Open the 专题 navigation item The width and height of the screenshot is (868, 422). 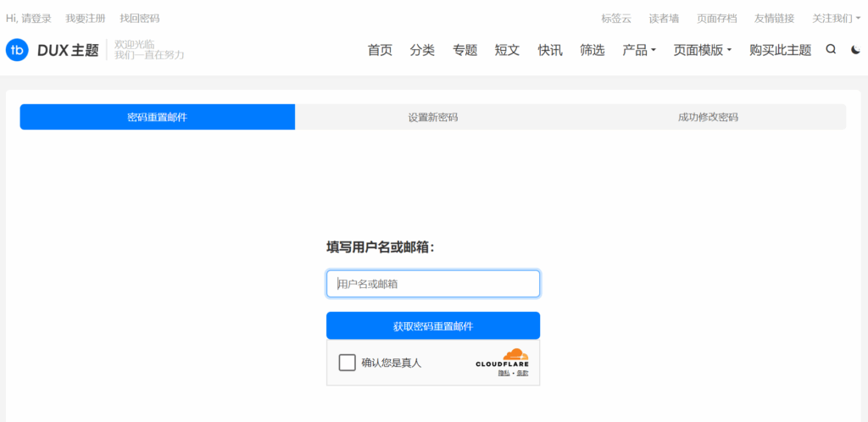(465, 50)
